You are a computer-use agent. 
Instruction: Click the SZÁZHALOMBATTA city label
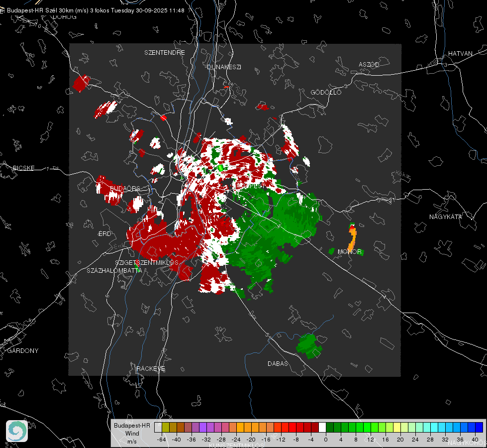114,270
